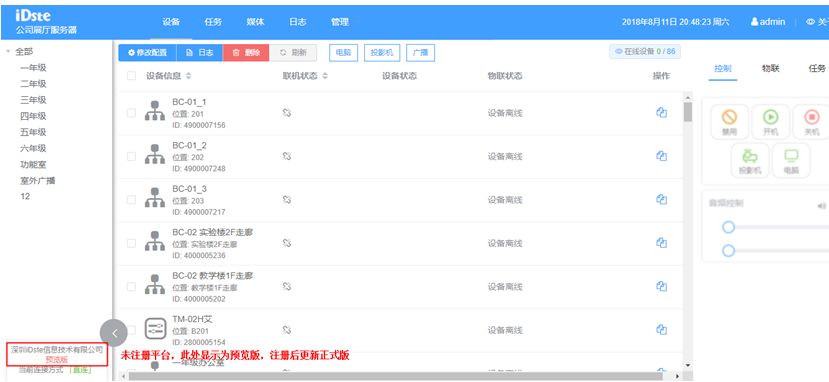829x382 pixels.
Task: Open the 设备 top menu
Action: [x=171, y=22]
